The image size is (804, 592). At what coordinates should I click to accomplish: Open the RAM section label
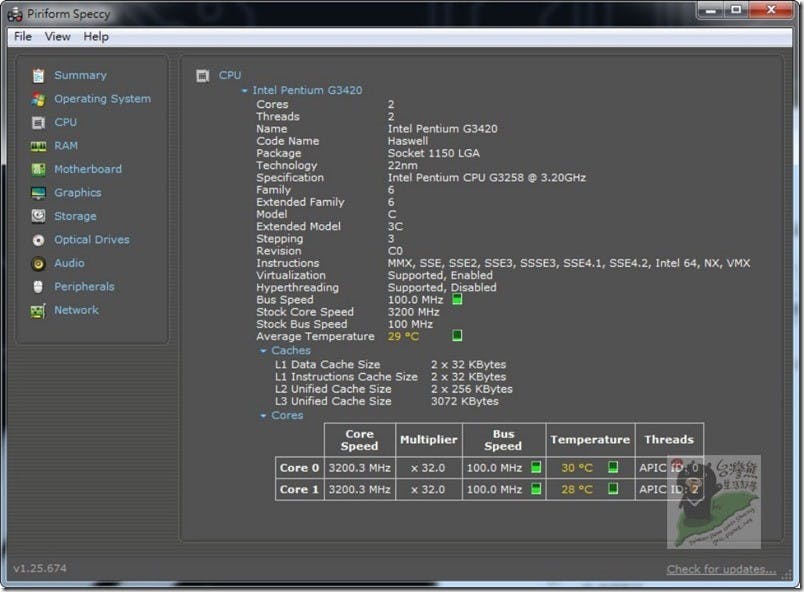(x=66, y=146)
